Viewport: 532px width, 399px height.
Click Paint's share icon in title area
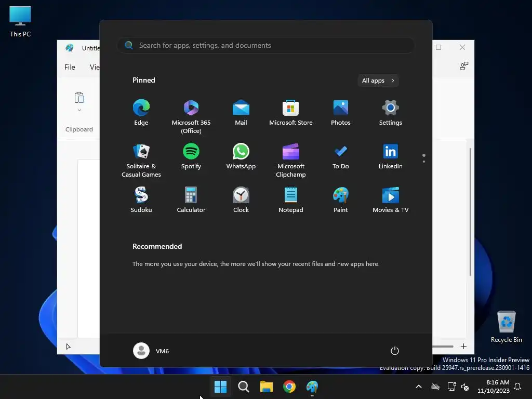pyautogui.click(x=464, y=66)
